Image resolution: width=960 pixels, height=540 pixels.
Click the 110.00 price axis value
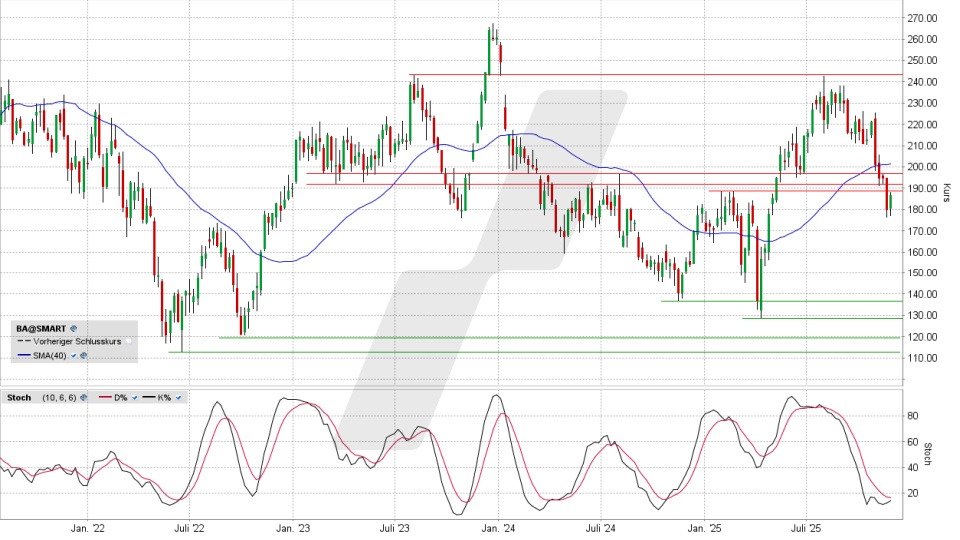click(921, 358)
